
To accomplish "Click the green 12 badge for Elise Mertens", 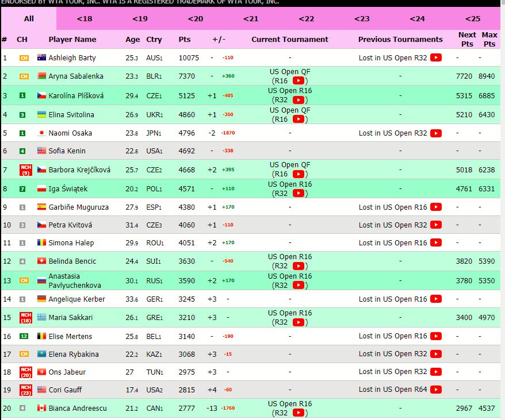I will click(x=24, y=336).
